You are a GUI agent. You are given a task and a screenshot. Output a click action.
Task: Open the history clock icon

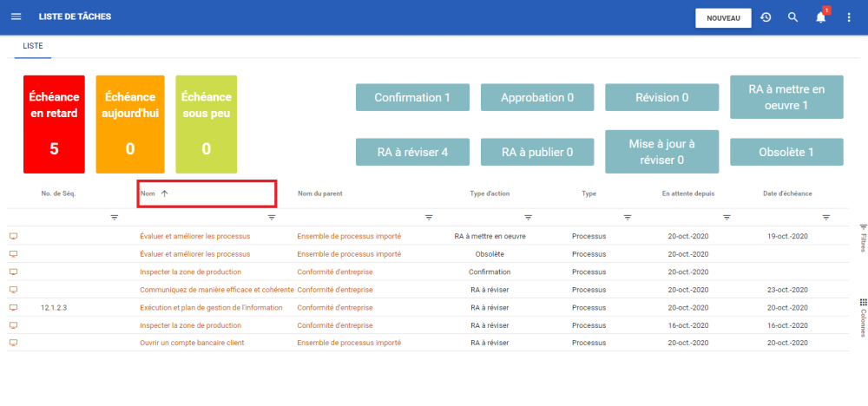click(766, 17)
